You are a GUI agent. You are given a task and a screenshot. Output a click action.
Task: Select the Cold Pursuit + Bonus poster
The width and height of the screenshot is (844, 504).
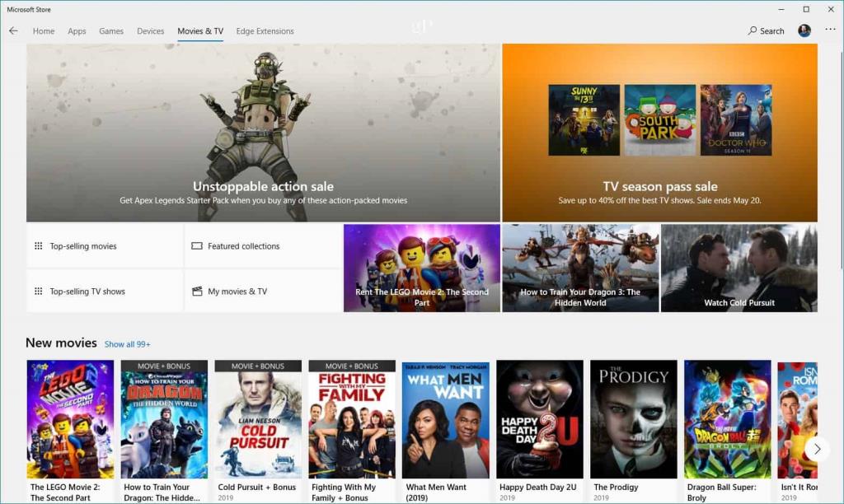pos(258,419)
